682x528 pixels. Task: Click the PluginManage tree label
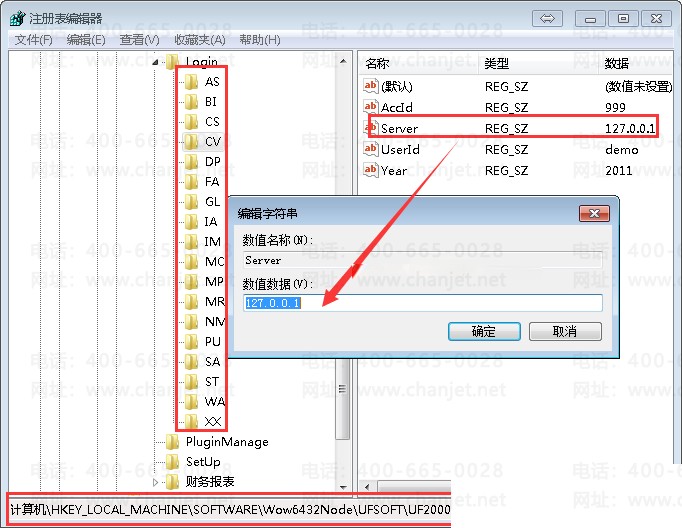(227, 442)
